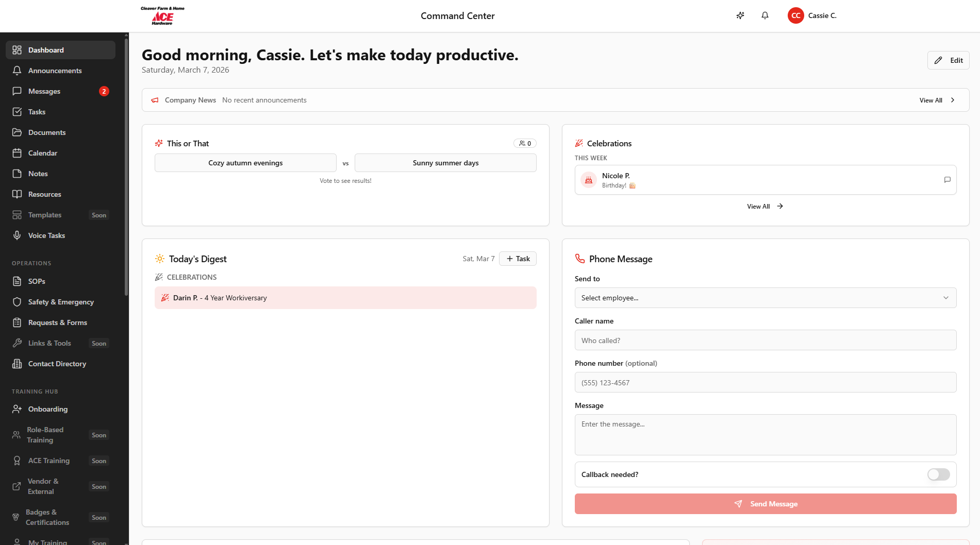Click the Role-Based Training item
This screenshot has width=980, height=545.
click(x=61, y=435)
